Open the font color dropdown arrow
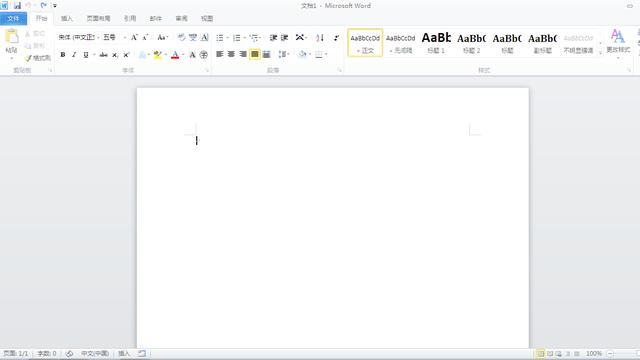 183,54
